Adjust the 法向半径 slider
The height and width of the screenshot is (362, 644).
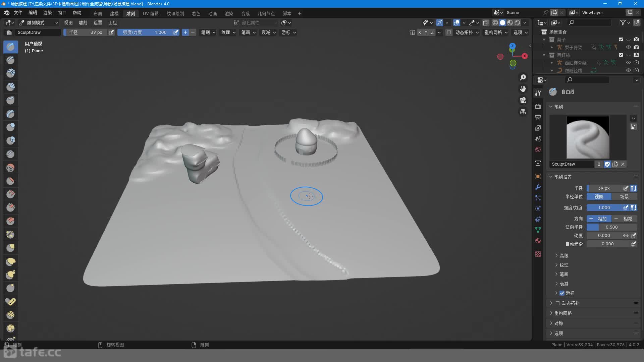612,227
